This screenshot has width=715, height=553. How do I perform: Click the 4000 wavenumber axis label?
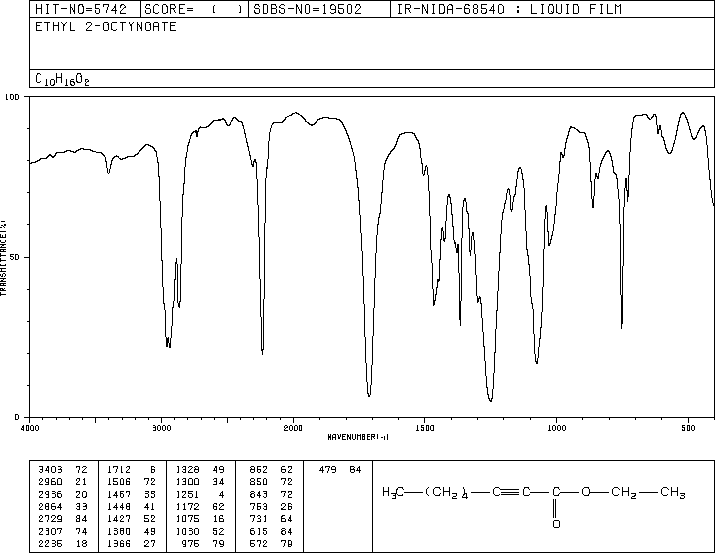30,428
